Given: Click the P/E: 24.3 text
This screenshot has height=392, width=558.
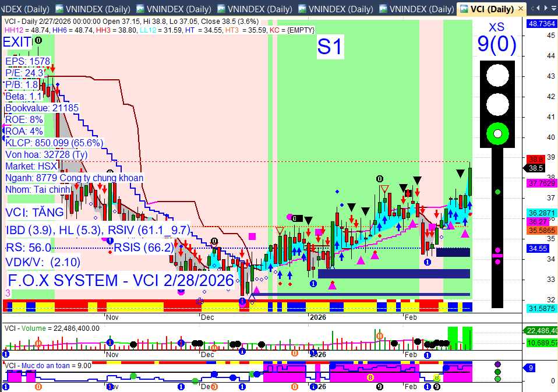Looking at the screenshot, I should click(x=24, y=73).
